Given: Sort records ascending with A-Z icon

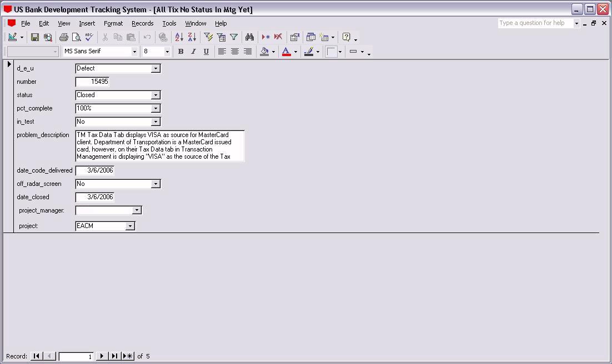Looking at the screenshot, I should 179,37.
